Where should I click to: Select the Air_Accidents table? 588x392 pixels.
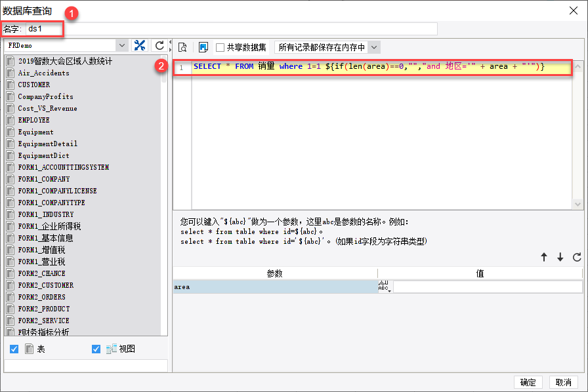coord(43,73)
